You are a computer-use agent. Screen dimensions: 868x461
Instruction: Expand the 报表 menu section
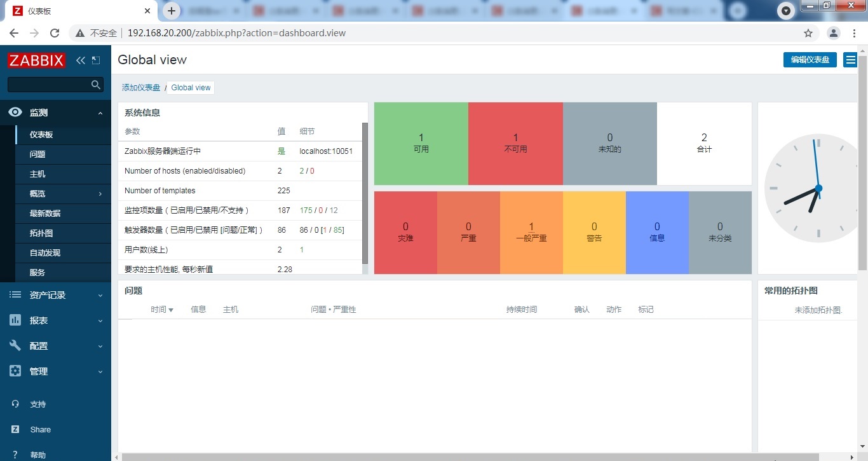click(x=100, y=321)
